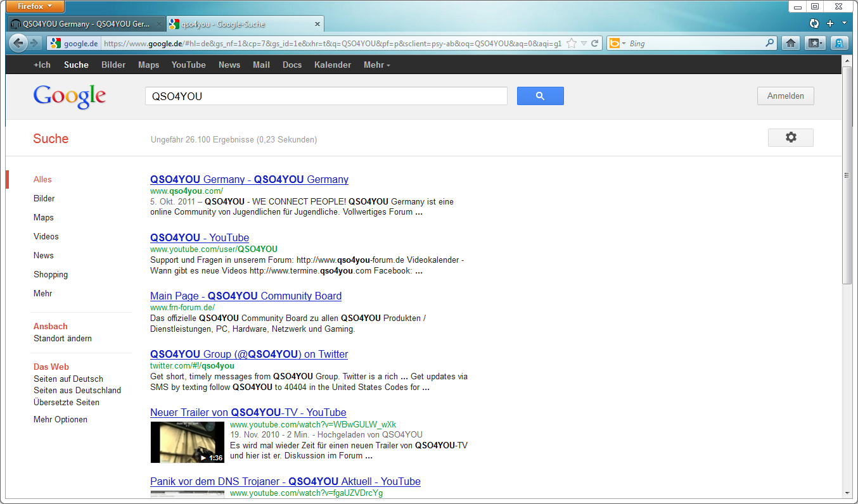Select Bilder in the left sidebar
The image size is (858, 504).
[x=44, y=198]
